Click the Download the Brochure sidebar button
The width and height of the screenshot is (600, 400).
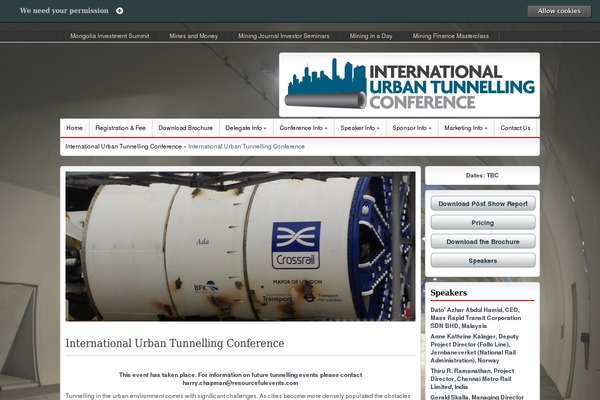point(483,242)
